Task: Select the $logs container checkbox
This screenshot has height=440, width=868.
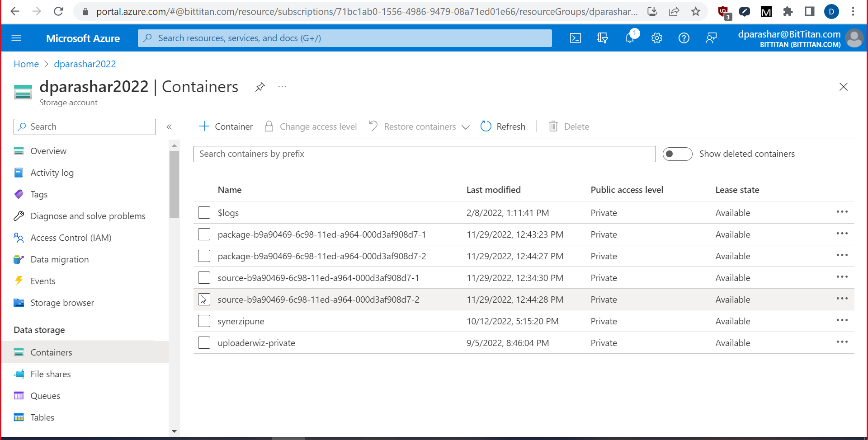Action: pos(204,213)
